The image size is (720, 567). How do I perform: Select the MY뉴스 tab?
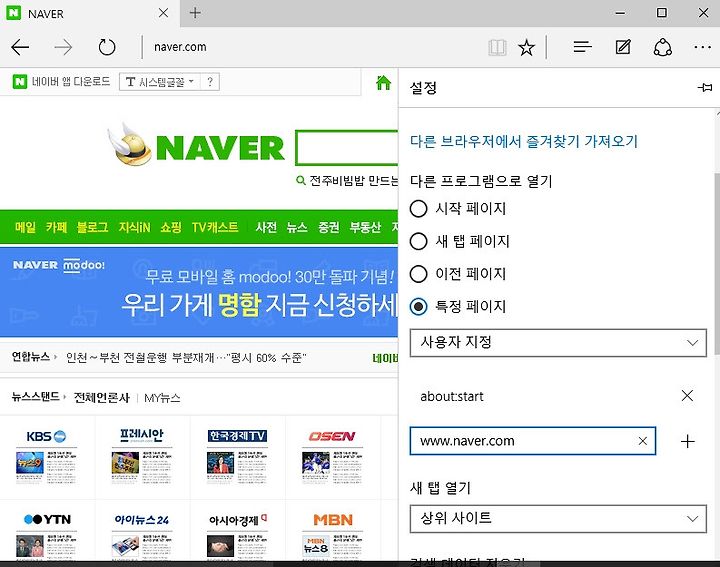[162, 398]
